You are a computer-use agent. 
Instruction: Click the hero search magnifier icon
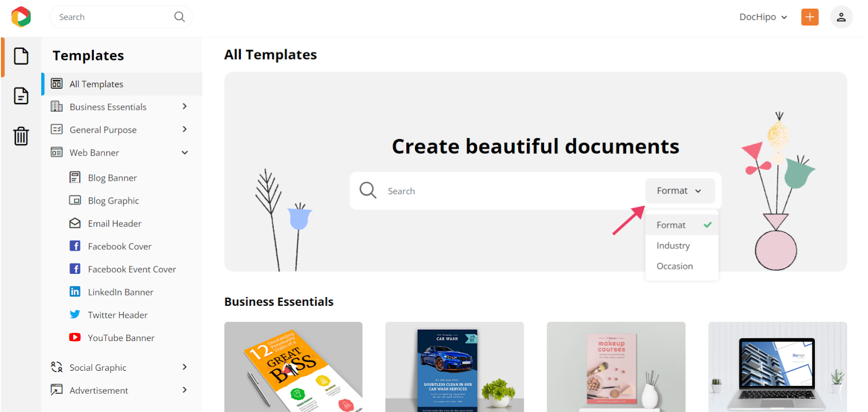368,190
